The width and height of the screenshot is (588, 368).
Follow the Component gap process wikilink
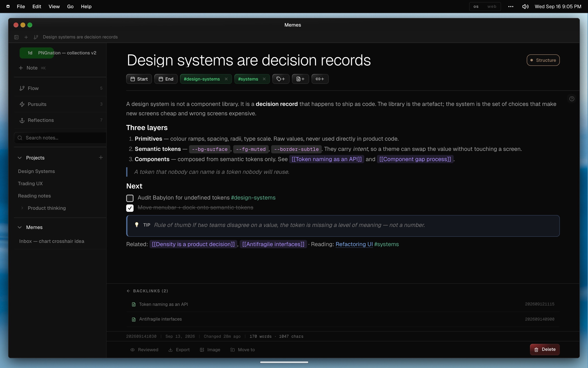click(415, 159)
